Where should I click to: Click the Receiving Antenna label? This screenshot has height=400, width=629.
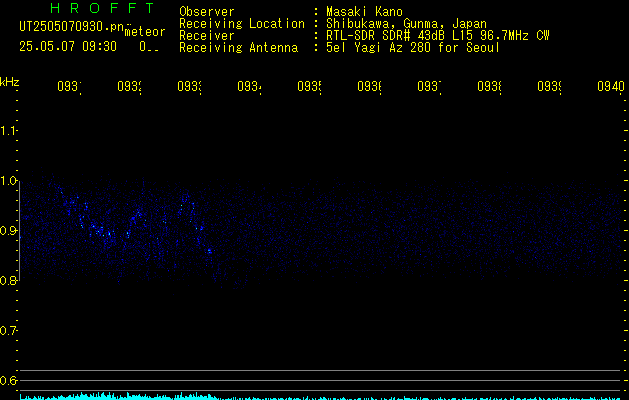238,48
